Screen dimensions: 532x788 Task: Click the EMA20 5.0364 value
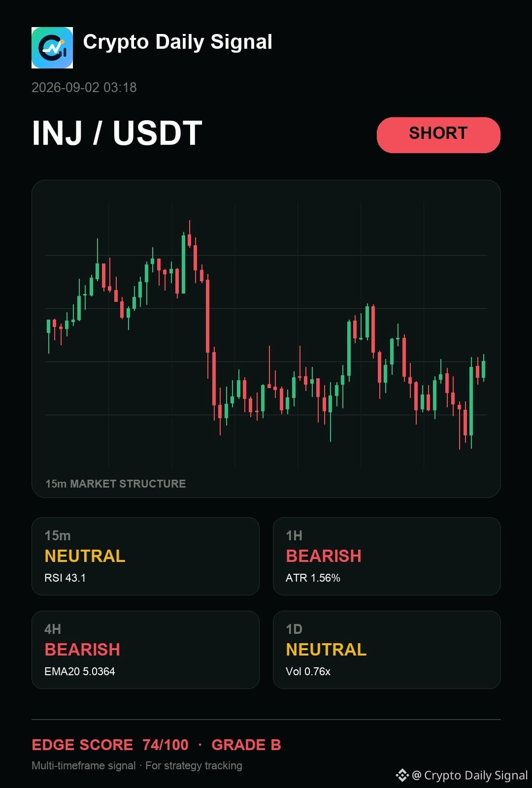[x=80, y=671]
